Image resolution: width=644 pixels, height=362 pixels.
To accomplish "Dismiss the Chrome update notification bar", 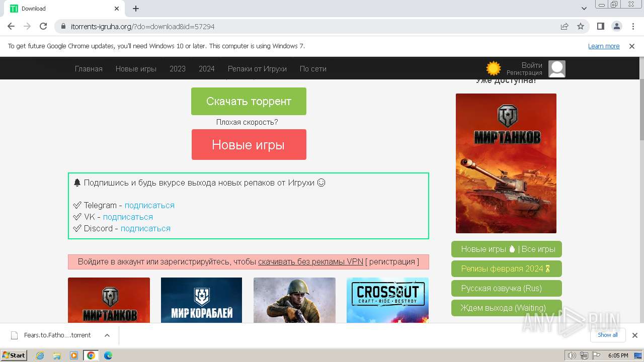I will (x=632, y=46).
